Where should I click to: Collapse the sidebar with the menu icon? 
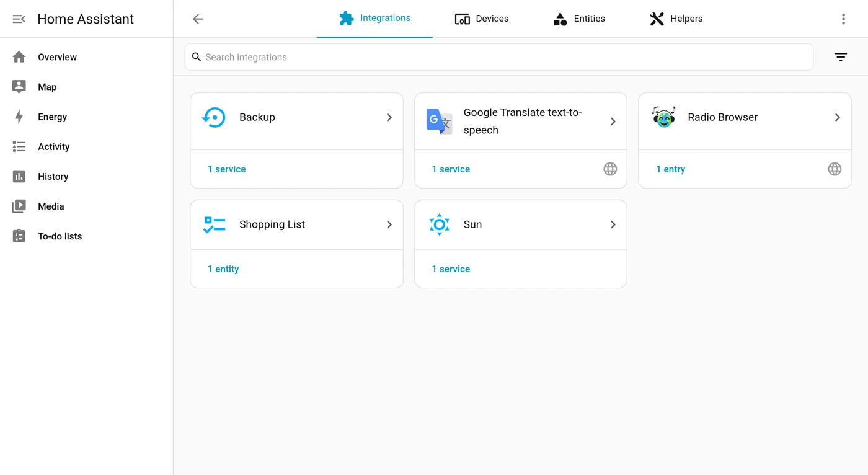pyautogui.click(x=19, y=19)
